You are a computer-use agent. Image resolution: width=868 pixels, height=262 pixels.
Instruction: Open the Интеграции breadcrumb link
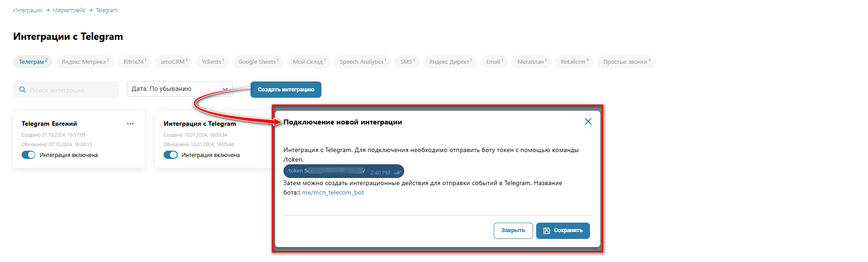point(28,10)
